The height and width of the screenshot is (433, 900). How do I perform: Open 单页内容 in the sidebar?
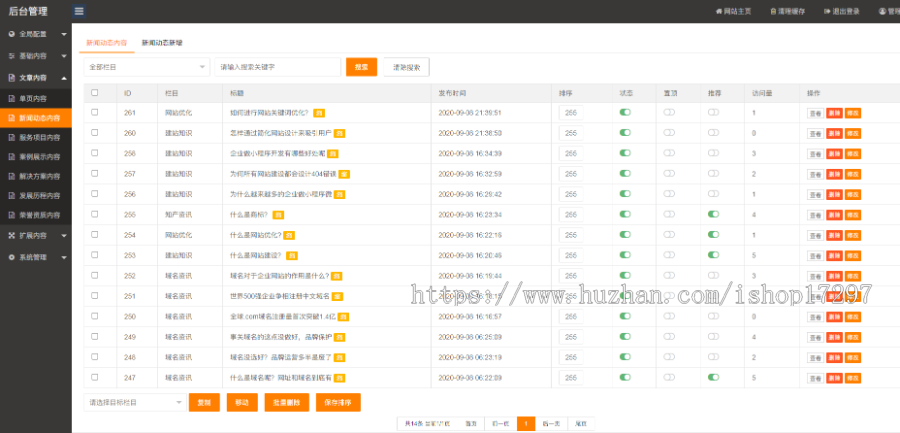(33, 98)
